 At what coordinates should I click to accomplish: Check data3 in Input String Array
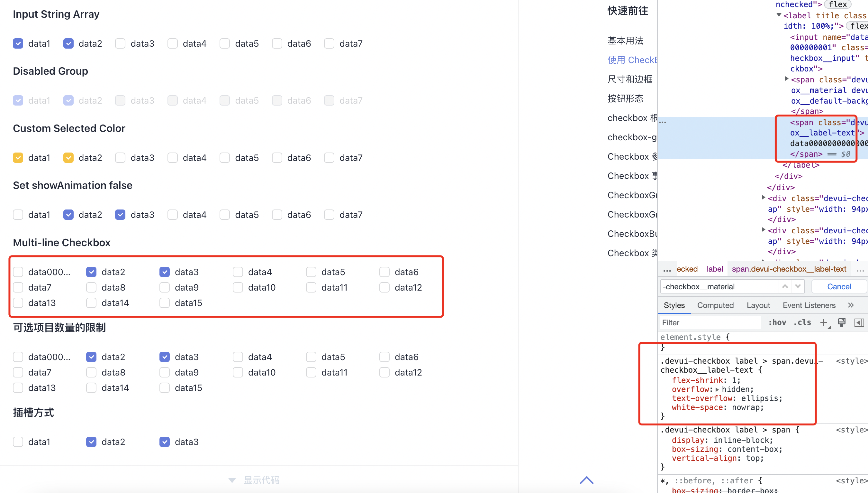tap(120, 44)
